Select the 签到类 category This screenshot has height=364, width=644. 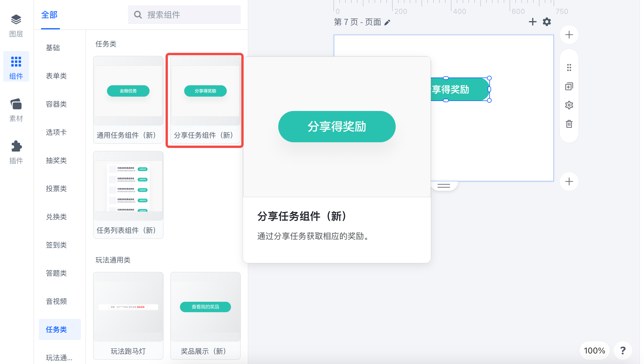(x=56, y=245)
